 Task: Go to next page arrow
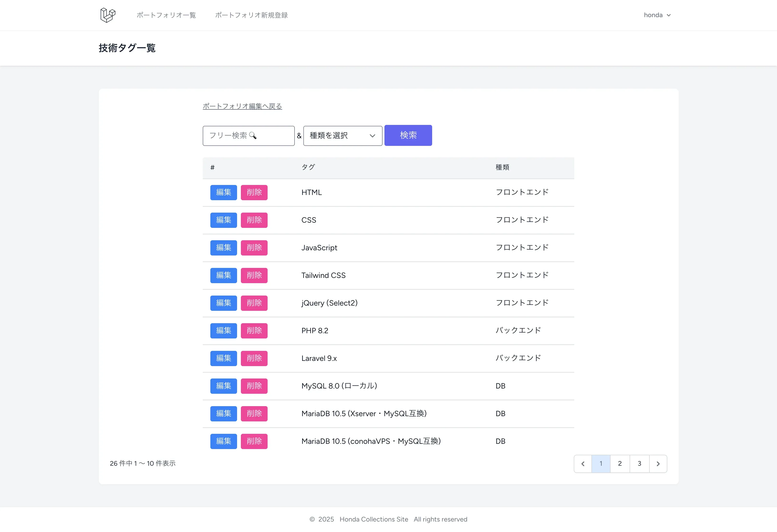[658, 464]
